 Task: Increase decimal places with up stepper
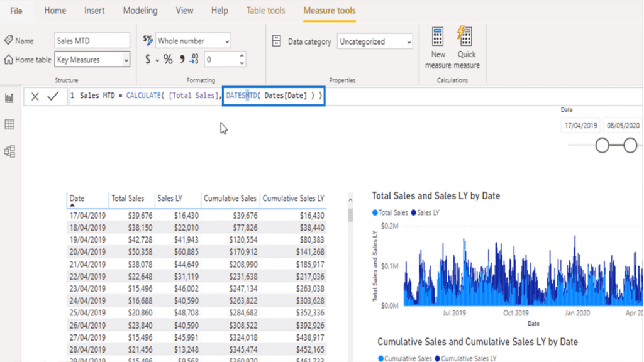coord(241,55)
